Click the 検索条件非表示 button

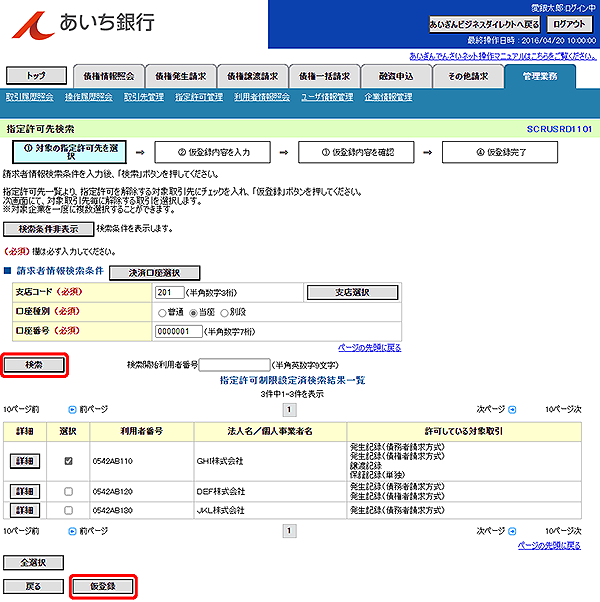[48, 229]
